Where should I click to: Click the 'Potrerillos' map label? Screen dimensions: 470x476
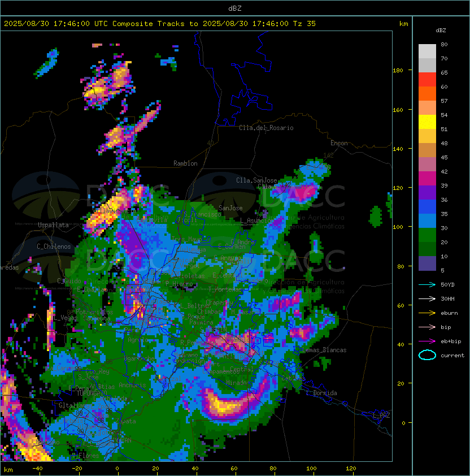pyautogui.click(x=94, y=312)
